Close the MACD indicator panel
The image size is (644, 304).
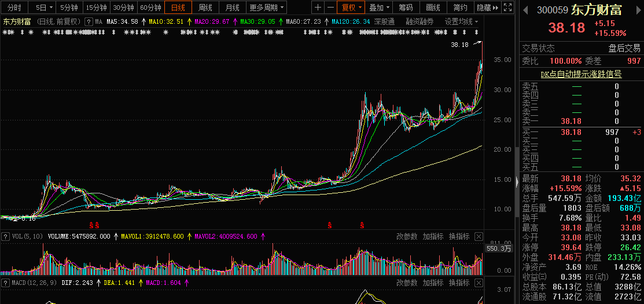coord(479,283)
